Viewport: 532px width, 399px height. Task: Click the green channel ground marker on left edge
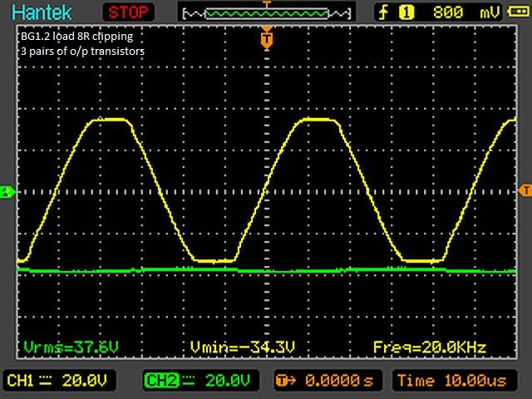[x=7, y=193]
